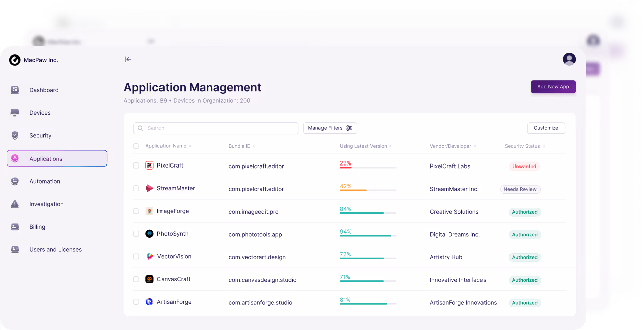Check the ArtisanForge row checkbox
The image size is (644, 330).
pos(136,302)
